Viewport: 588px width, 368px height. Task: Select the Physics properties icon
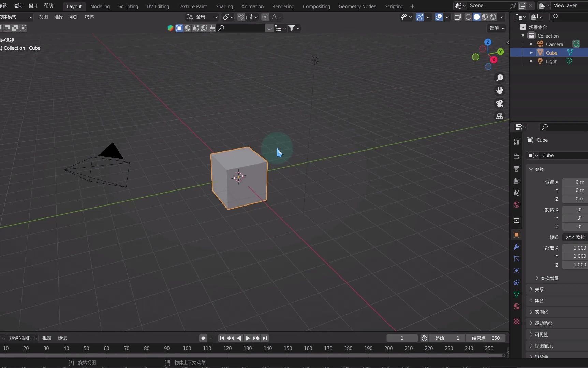516,270
